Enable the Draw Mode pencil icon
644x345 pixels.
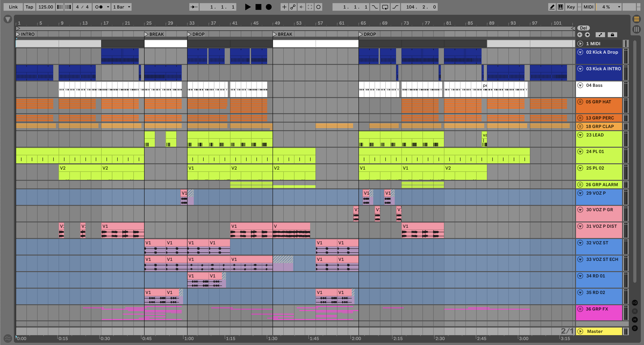pos(552,7)
